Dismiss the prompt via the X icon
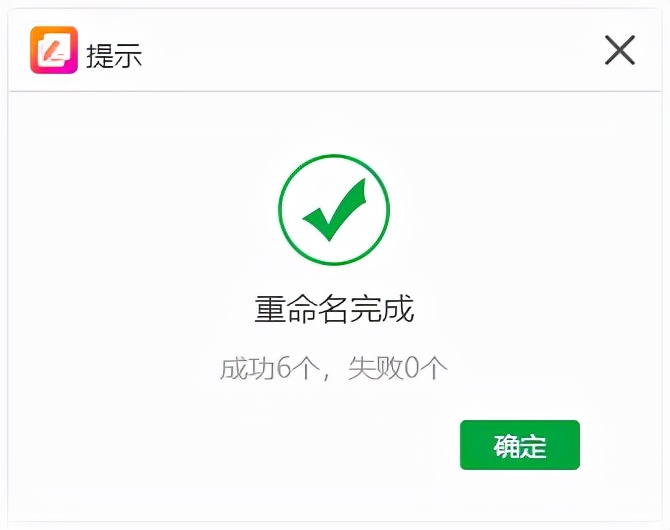This screenshot has width=670, height=530. (620, 50)
